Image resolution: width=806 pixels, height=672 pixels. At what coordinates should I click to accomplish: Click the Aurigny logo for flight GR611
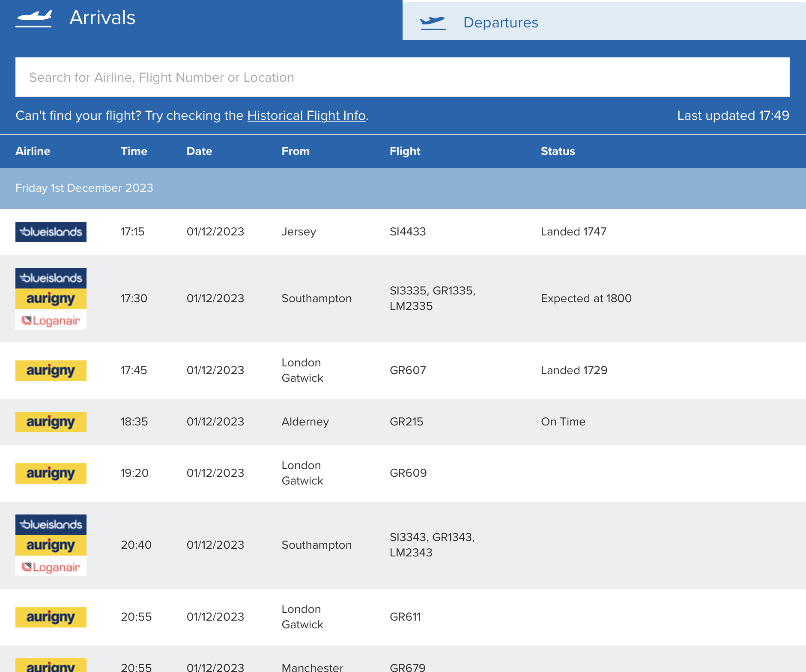(51, 617)
